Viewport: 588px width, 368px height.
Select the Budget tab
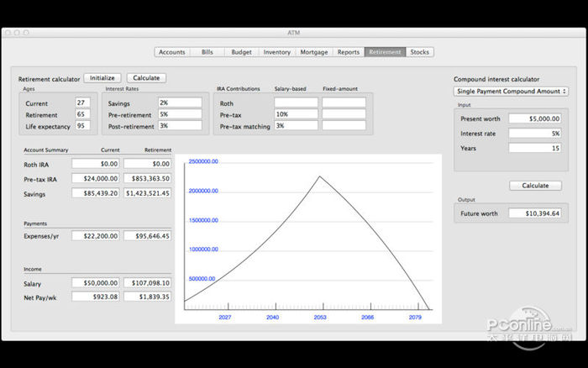point(242,52)
